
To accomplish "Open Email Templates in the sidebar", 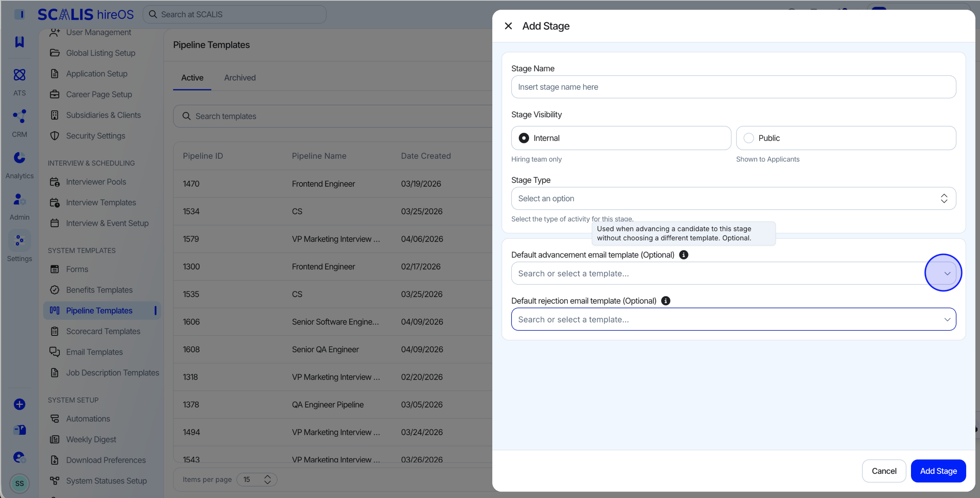I will coord(94,352).
